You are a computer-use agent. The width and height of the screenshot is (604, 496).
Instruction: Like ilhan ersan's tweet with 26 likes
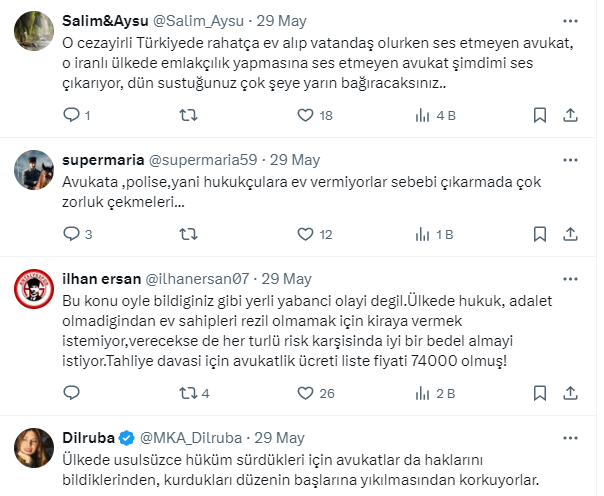click(x=305, y=393)
